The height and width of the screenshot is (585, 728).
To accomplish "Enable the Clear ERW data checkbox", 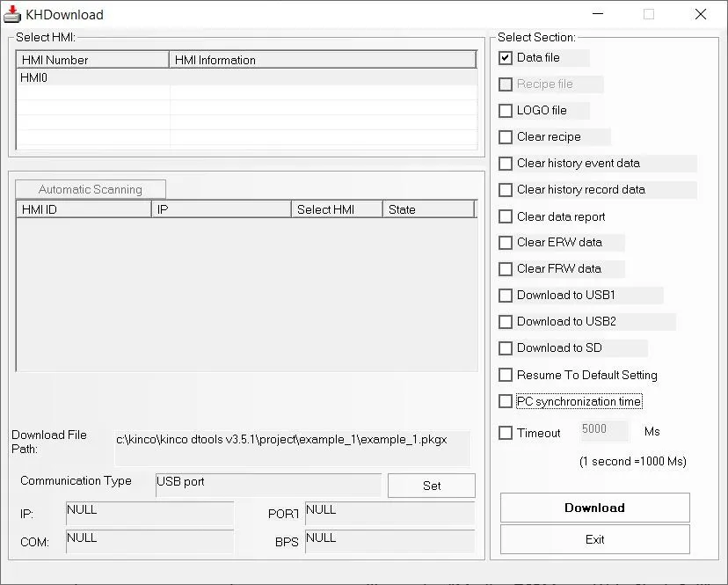I will [506, 243].
